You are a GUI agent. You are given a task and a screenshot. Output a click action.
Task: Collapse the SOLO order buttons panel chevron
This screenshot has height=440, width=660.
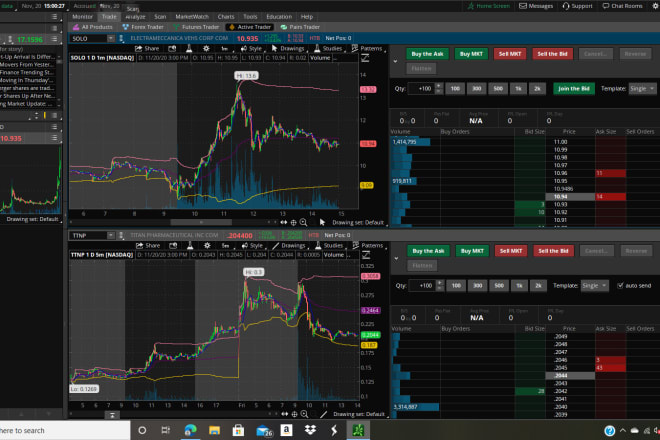click(395, 61)
